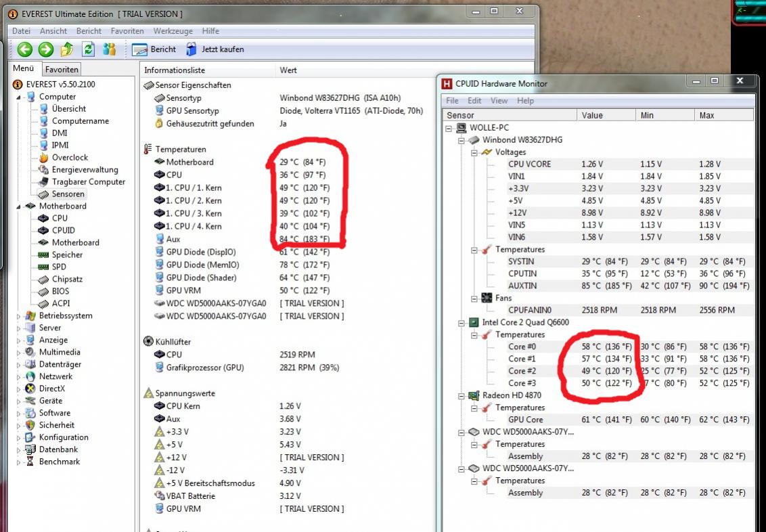
Task: Expand the Betriebssystem tree node
Action: 18,316
